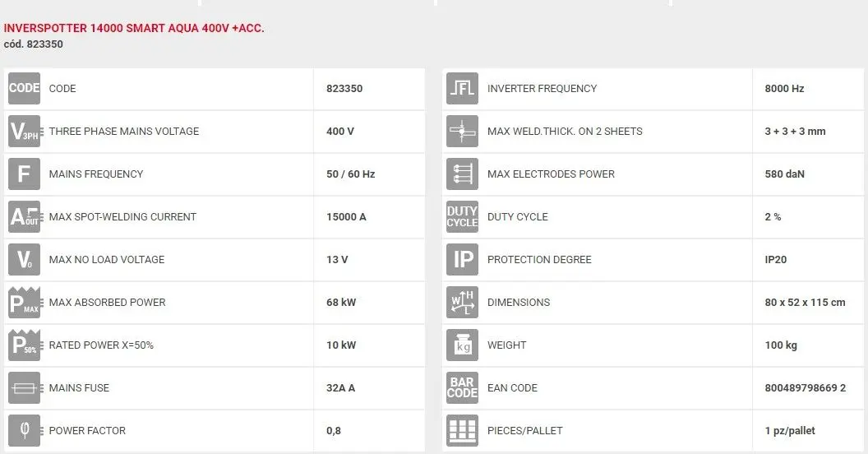This screenshot has width=868, height=454.
Task: Click the weight kg icon
Action: coord(462,345)
